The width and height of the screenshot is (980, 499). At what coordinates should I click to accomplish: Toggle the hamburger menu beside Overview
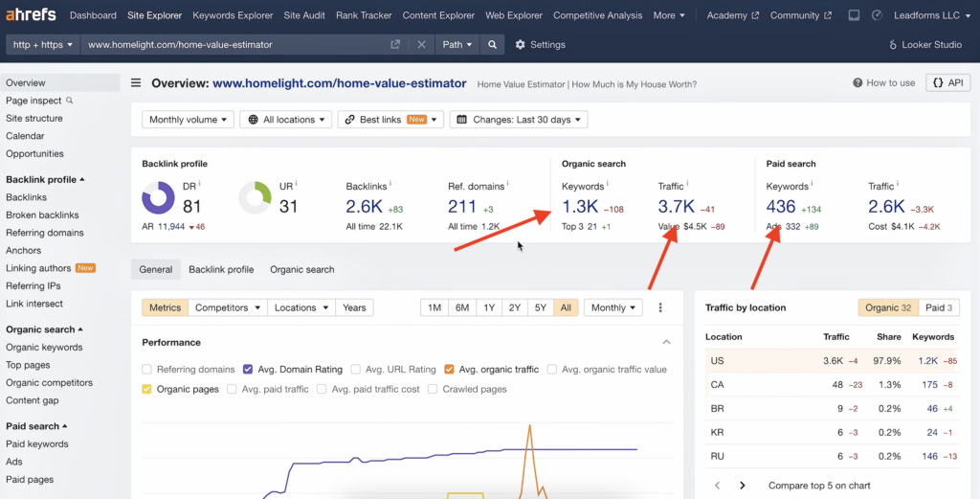click(136, 83)
